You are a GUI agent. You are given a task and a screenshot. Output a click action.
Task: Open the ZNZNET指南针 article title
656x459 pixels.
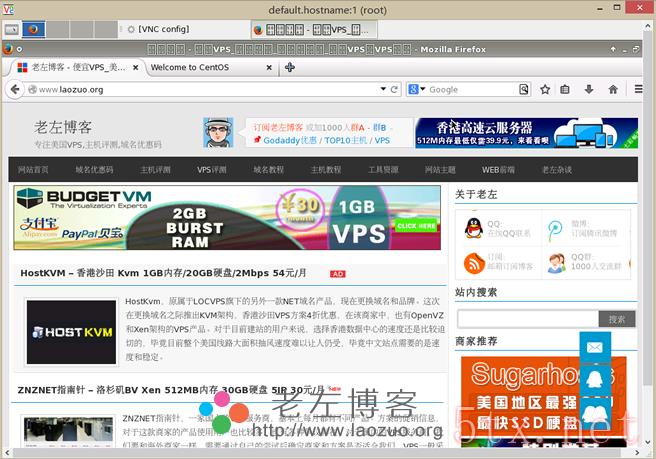pos(171,390)
